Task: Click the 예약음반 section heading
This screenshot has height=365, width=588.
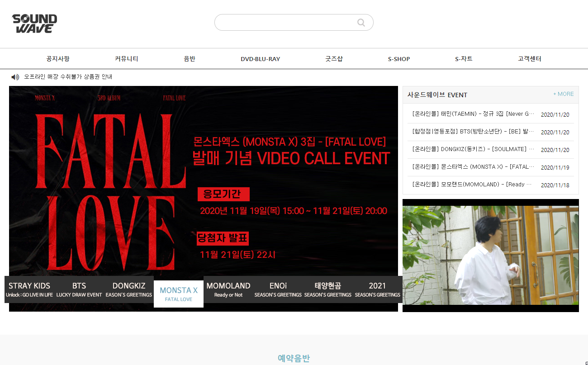Action: coord(294,359)
